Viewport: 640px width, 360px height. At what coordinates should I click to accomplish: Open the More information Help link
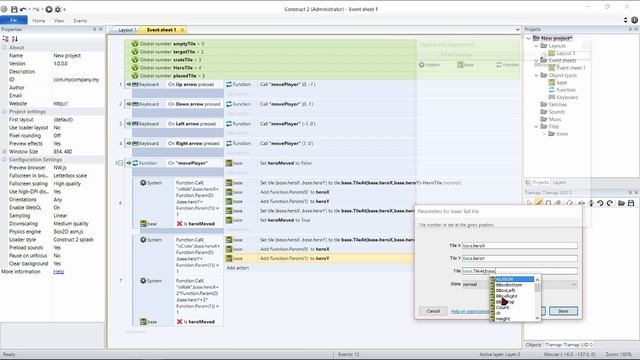(58, 272)
